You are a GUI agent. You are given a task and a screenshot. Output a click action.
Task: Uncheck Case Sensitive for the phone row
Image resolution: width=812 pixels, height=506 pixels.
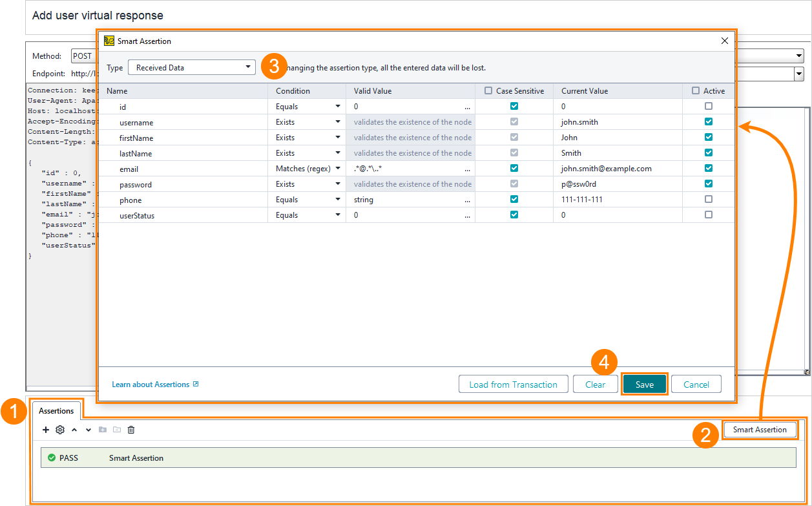[514, 200]
